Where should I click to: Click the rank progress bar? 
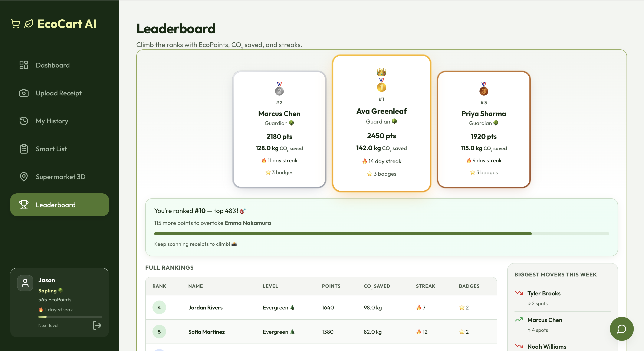pos(381,233)
